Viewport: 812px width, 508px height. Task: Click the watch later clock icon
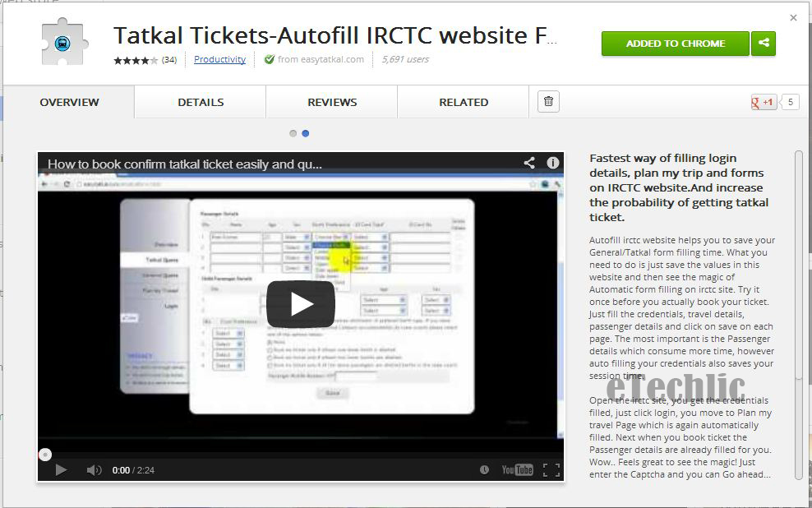(x=484, y=469)
